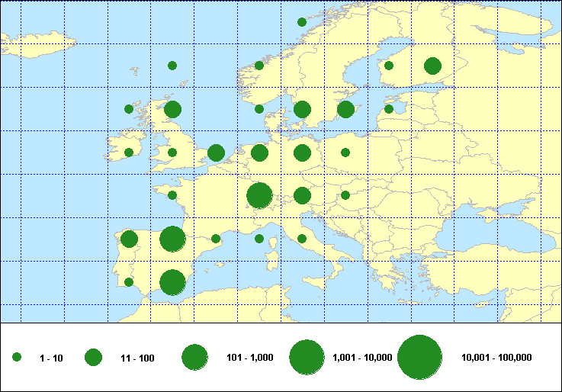Click the large circle over southern Spain

click(x=172, y=282)
